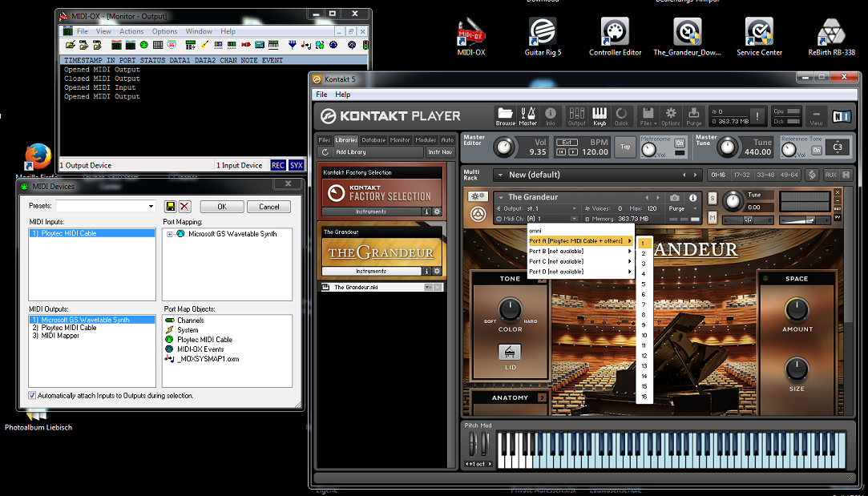
Task: Click OK in MIDI Devices dialog
Action: click(x=222, y=207)
